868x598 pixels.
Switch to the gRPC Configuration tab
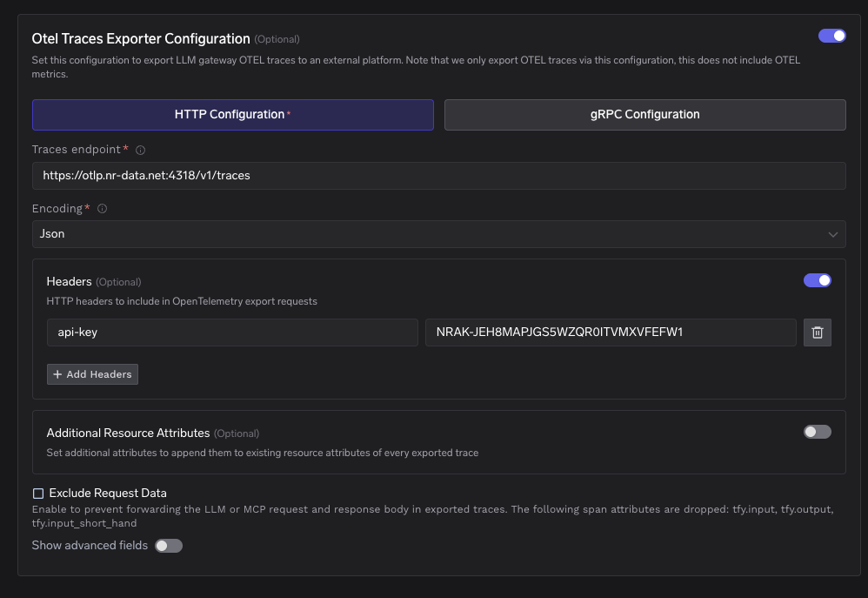[644, 115]
